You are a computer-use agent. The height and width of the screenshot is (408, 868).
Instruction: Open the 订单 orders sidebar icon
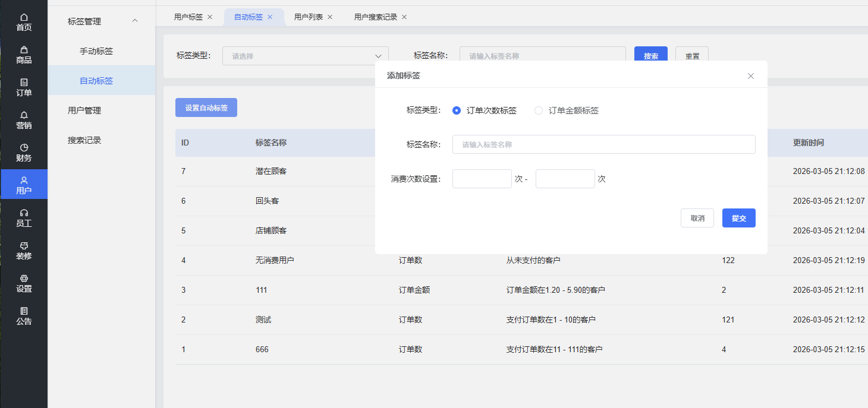coord(24,87)
